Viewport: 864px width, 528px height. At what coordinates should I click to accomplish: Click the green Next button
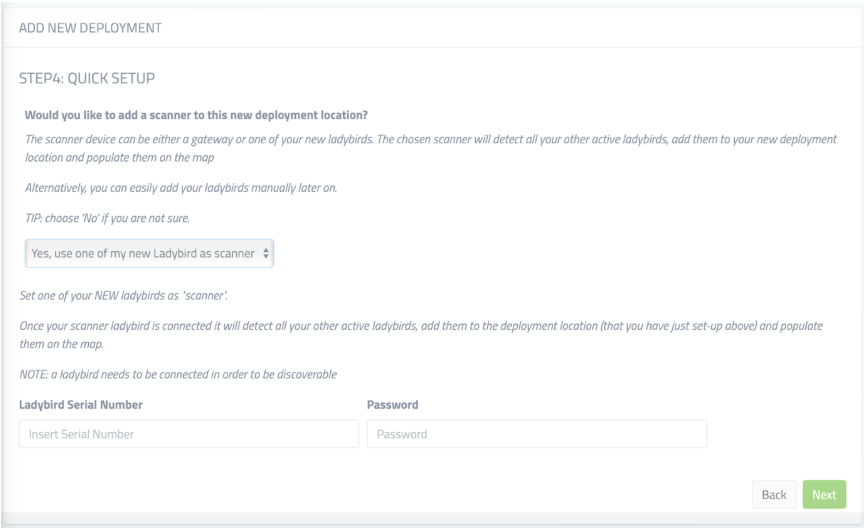pos(824,494)
